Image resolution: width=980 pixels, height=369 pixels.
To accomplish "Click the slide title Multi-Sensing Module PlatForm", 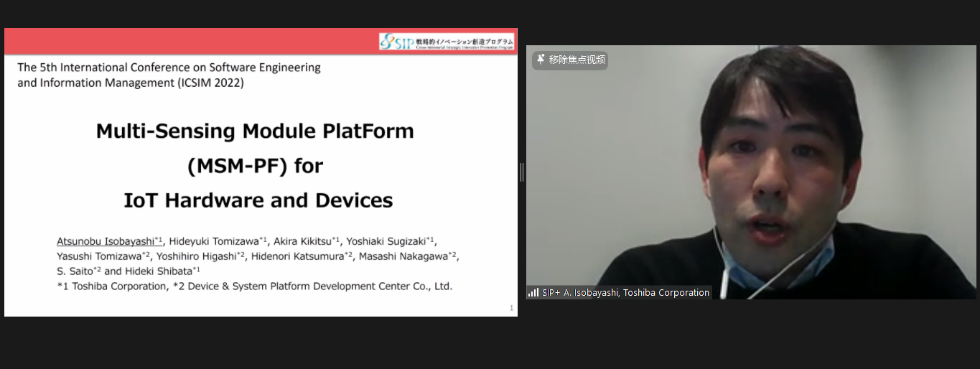I will (x=255, y=131).
